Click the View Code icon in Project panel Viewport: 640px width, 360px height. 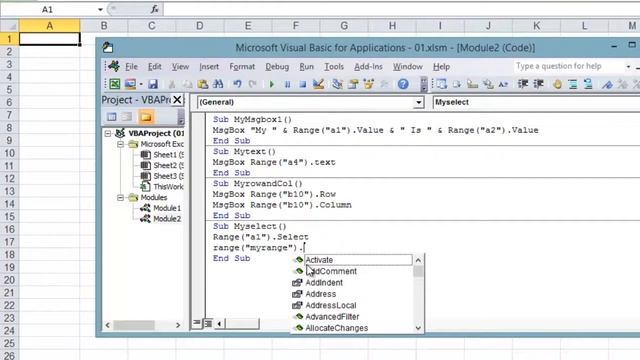coord(111,117)
